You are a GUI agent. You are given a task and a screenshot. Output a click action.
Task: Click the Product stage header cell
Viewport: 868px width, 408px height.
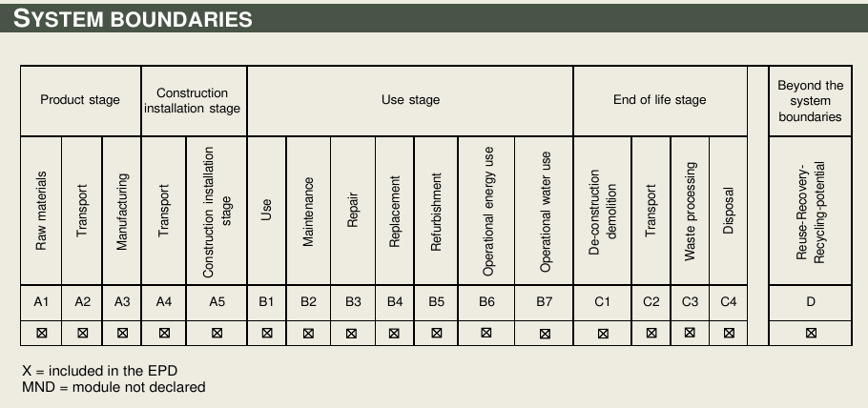pos(80,100)
